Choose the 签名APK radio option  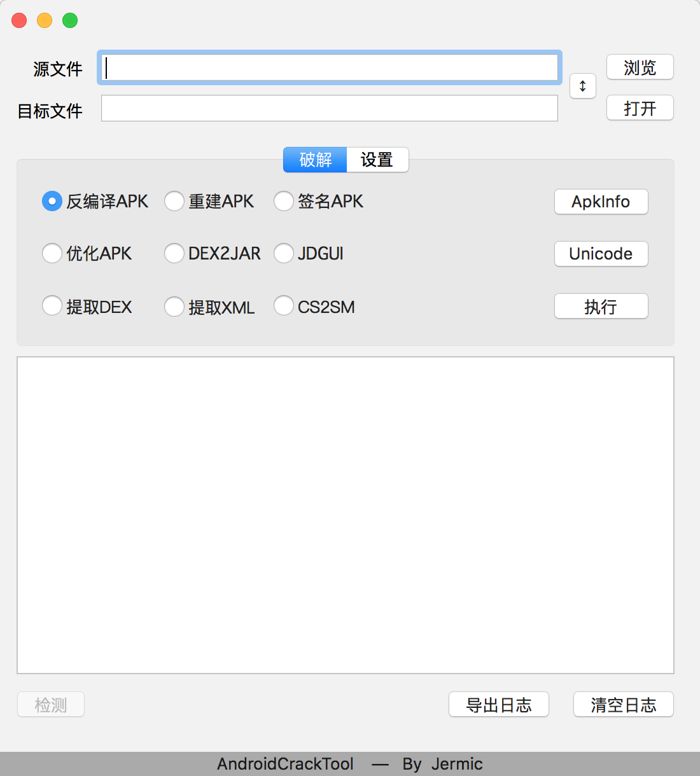pyautogui.click(x=284, y=201)
